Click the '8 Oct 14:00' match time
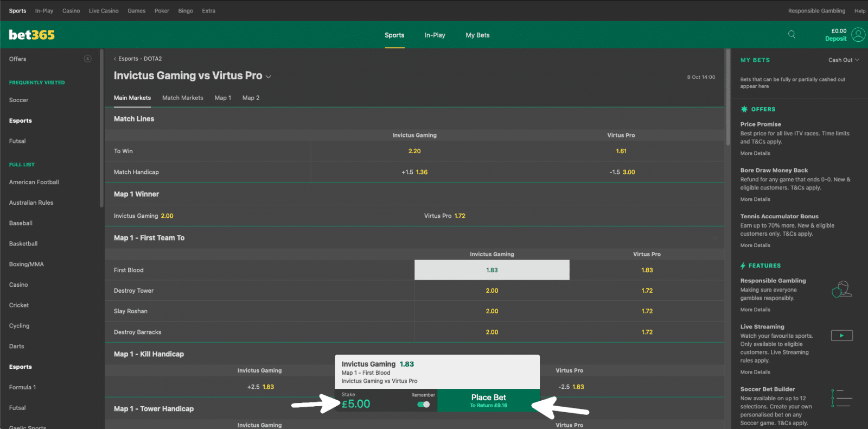This screenshot has width=868, height=429. point(701,77)
